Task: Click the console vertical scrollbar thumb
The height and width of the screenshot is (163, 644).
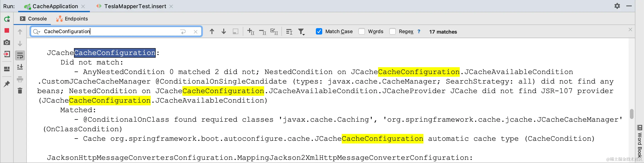Action: point(632,114)
